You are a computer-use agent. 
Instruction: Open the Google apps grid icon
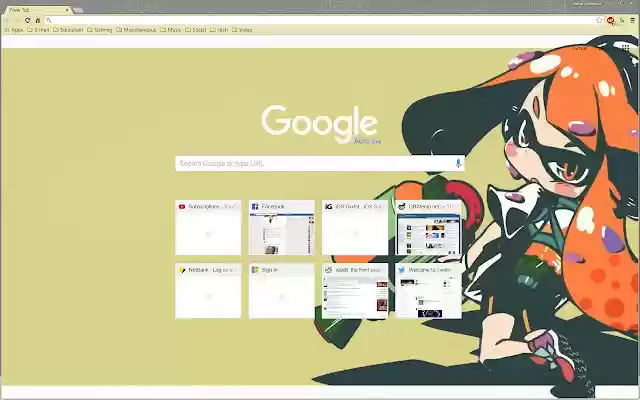625,48
